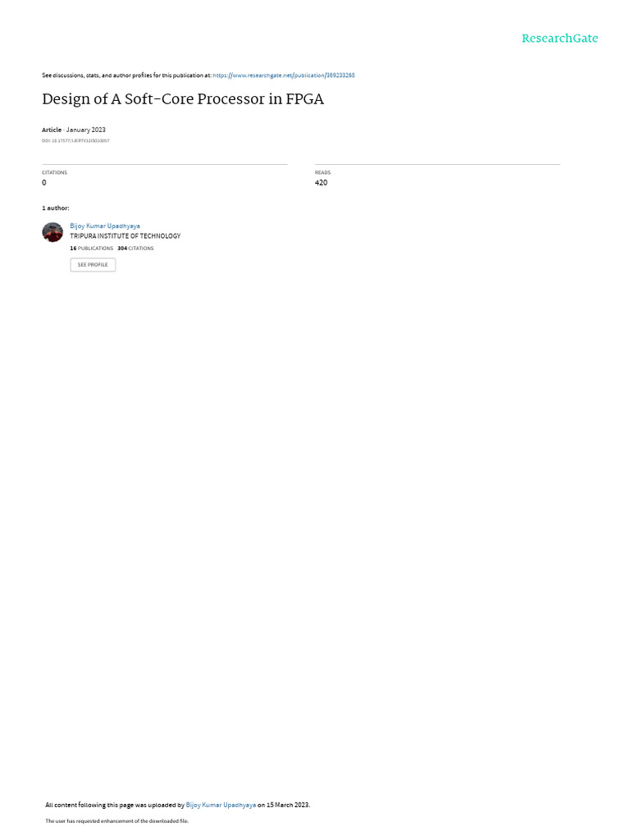Click the SEE PROFILE button
The height and width of the screenshot is (840, 630).
(x=93, y=265)
